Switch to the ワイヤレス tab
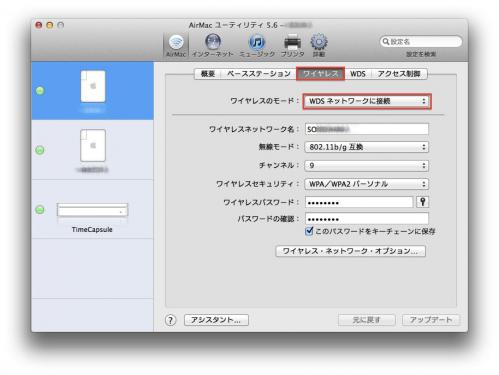The width and height of the screenshot is (499, 375). coord(320,74)
